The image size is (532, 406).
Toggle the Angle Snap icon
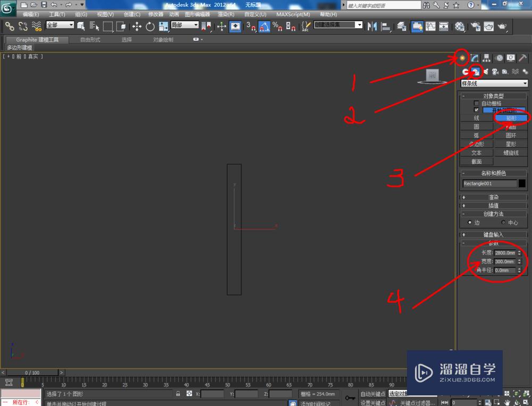264,26
